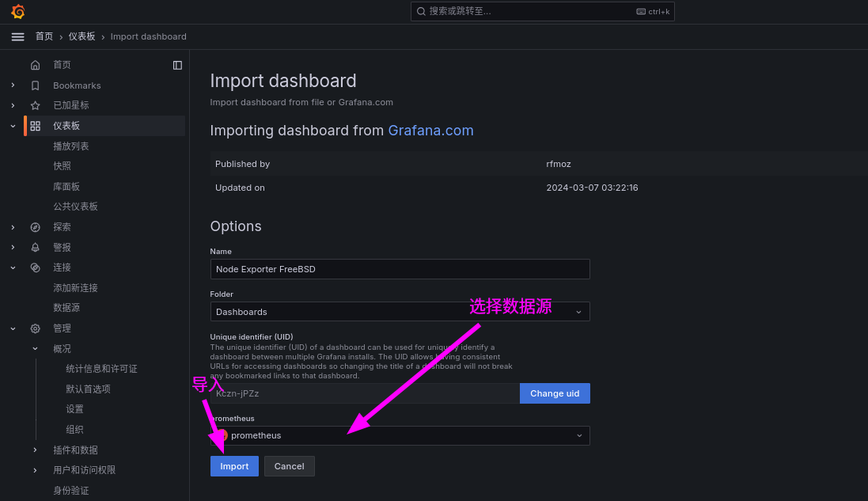Open 库面板 in the sidebar
This screenshot has width=868, height=501.
[66, 187]
